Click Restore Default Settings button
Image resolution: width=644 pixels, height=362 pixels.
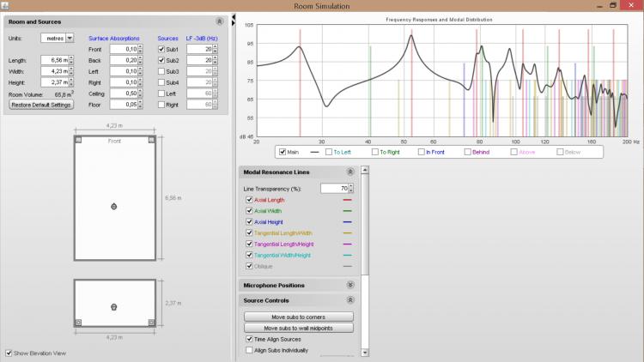[41, 105]
